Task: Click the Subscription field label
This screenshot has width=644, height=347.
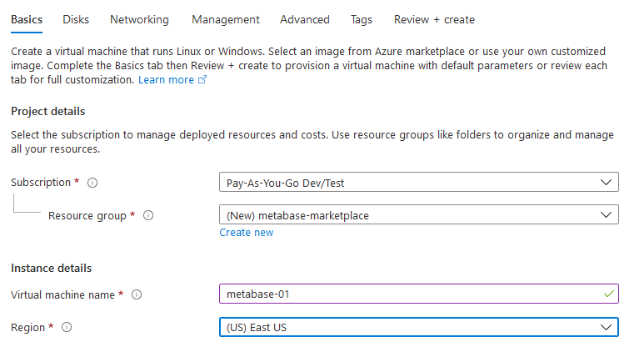Action: click(x=41, y=183)
